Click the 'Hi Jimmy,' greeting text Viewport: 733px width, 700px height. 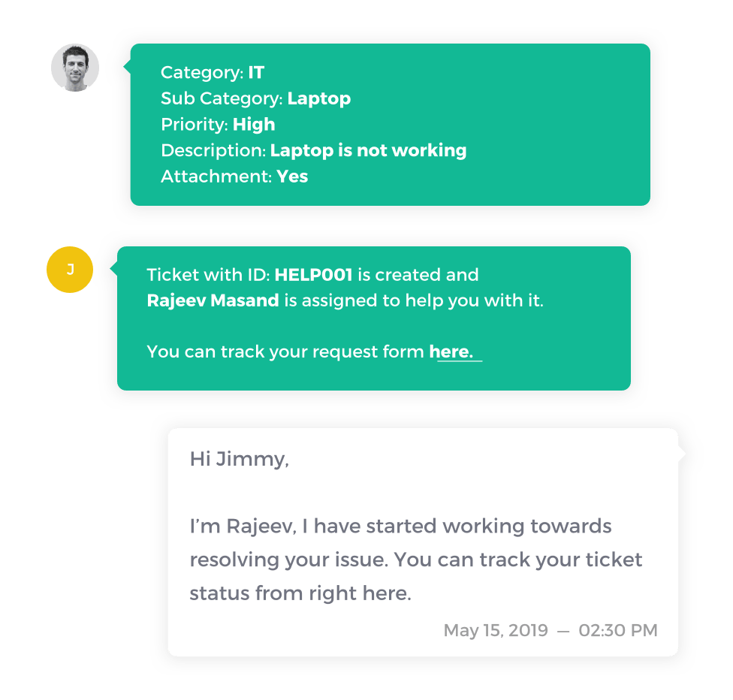pyautogui.click(x=240, y=459)
